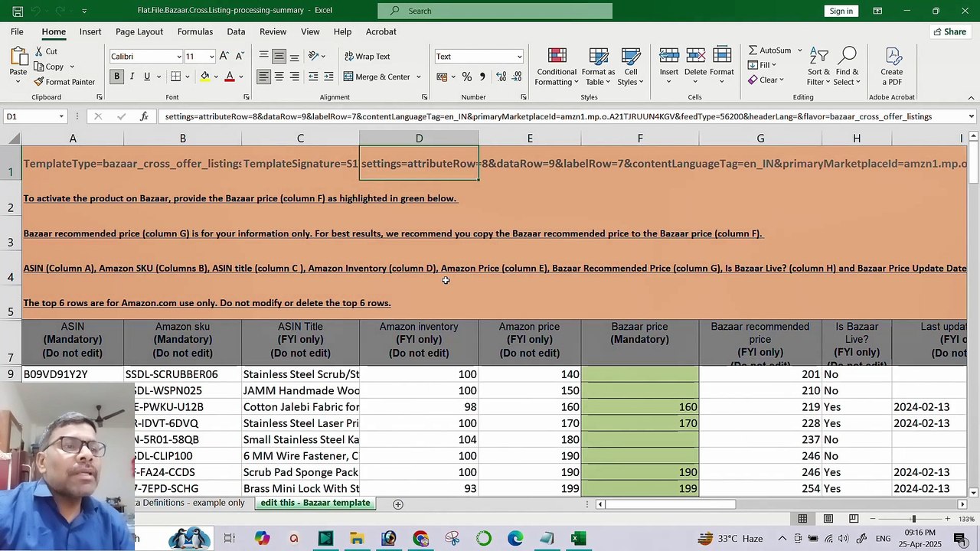The width and height of the screenshot is (980, 551).
Task: Toggle Center horizontal alignment
Action: [x=279, y=77]
